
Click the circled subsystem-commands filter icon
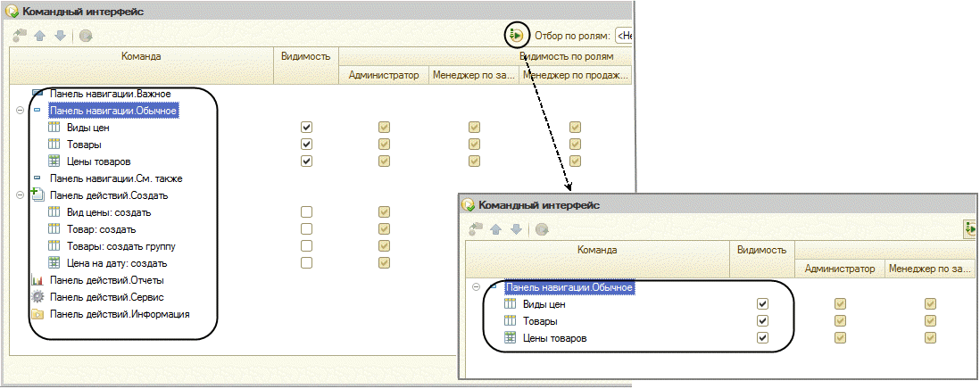pos(516,36)
